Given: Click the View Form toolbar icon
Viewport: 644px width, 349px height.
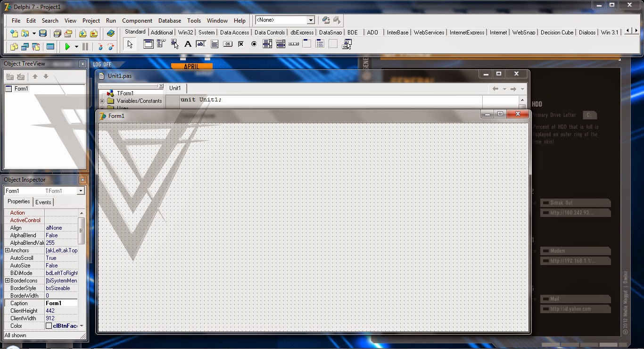Looking at the screenshot, I should [x=25, y=47].
